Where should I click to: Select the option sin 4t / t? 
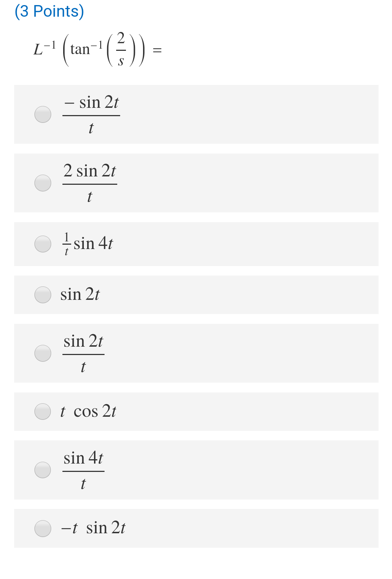click(x=42, y=470)
